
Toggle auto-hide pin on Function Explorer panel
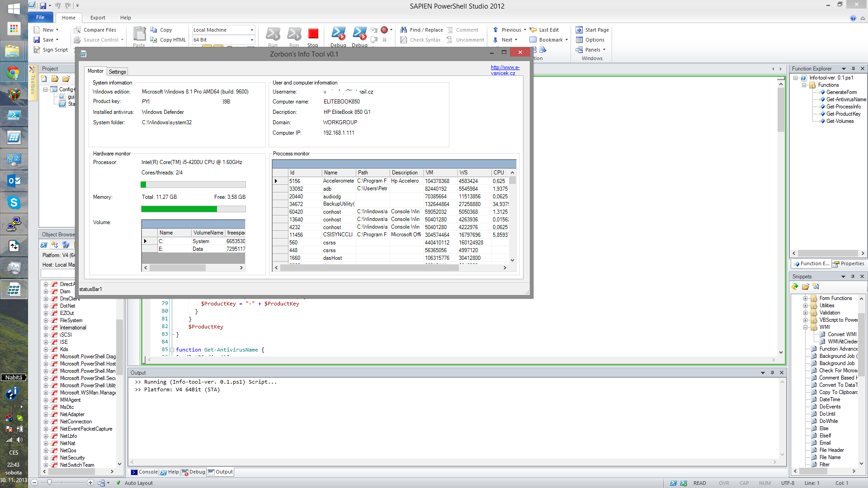[853, 69]
